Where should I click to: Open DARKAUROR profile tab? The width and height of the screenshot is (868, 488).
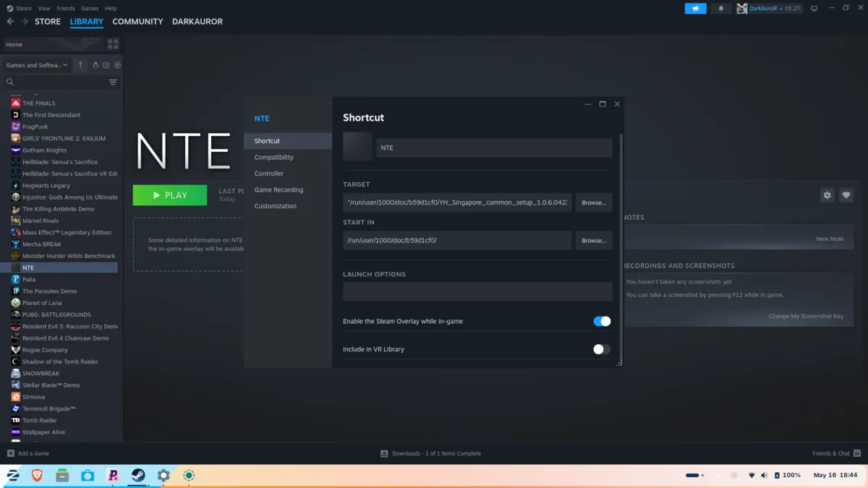(197, 22)
